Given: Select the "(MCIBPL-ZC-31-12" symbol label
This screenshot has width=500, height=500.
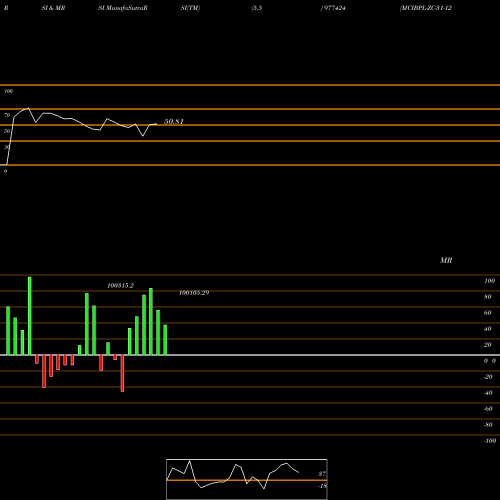Looking at the screenshot, I should click(x=426, y=8).
